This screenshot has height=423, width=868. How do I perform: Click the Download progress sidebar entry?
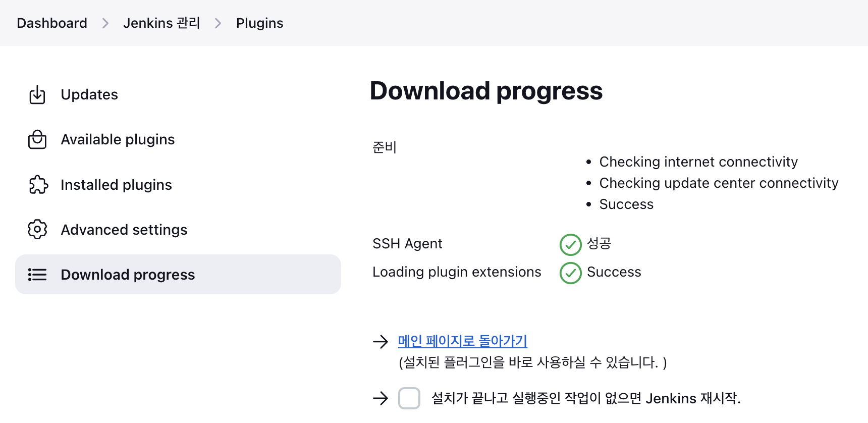(x=128, y=275)
